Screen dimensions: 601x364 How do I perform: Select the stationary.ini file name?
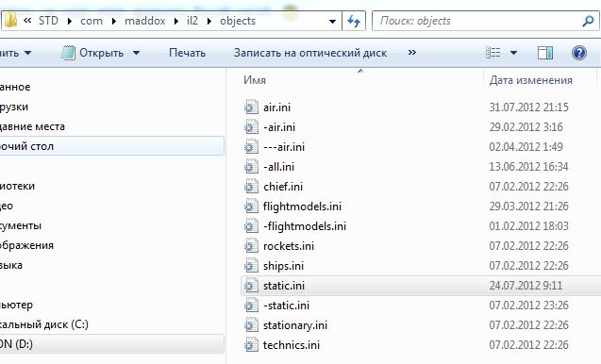tap(295, 325)
